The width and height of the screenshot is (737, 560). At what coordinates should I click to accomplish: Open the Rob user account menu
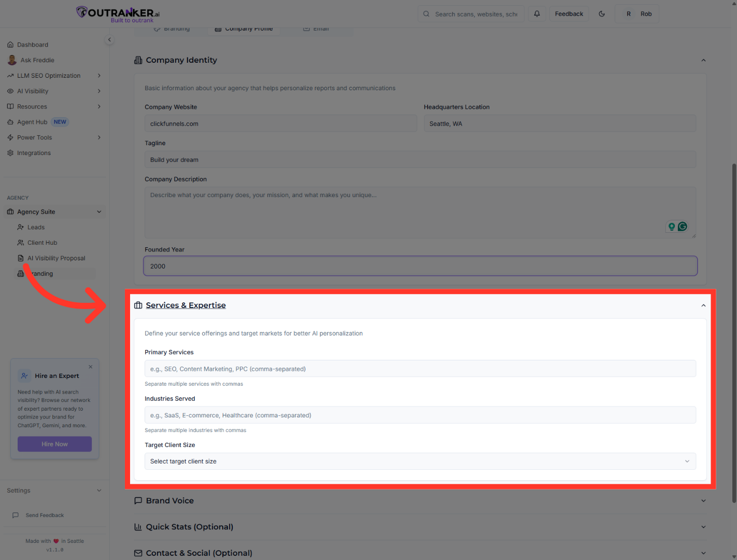[x=637, y=14]
